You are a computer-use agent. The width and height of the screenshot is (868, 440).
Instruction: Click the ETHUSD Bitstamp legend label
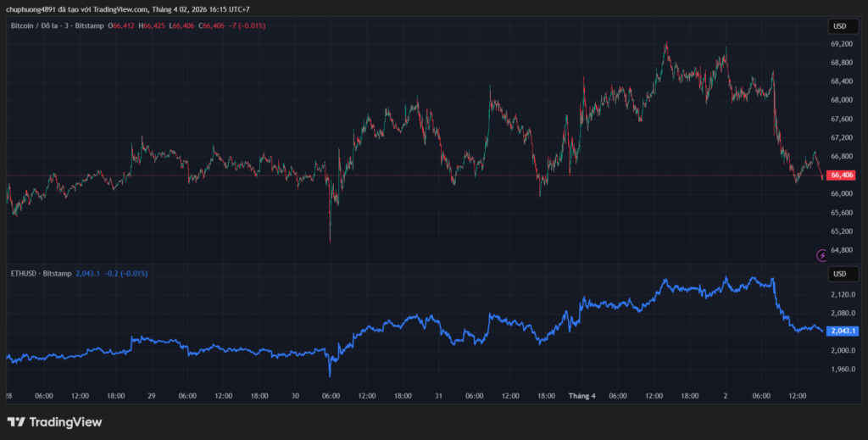[40, 274]
